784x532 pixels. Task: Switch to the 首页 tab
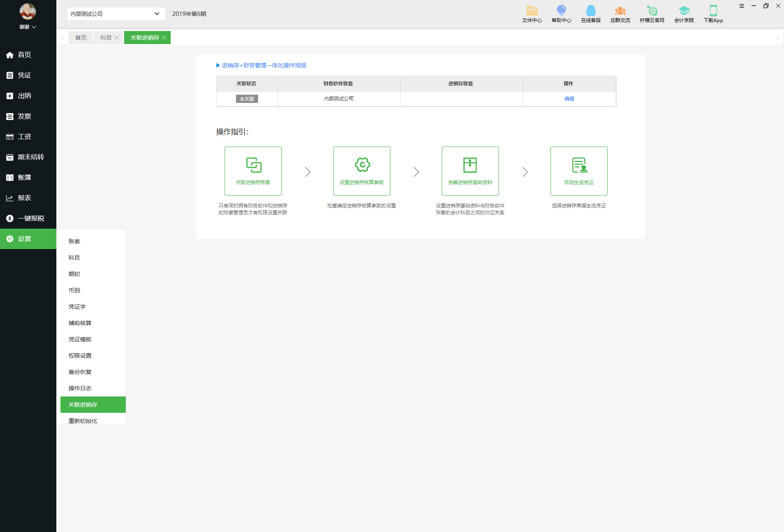pos(81,38)
